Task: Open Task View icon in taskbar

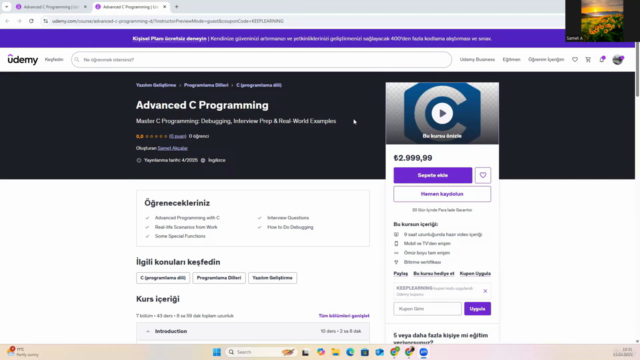Action: tap(305, 352)
